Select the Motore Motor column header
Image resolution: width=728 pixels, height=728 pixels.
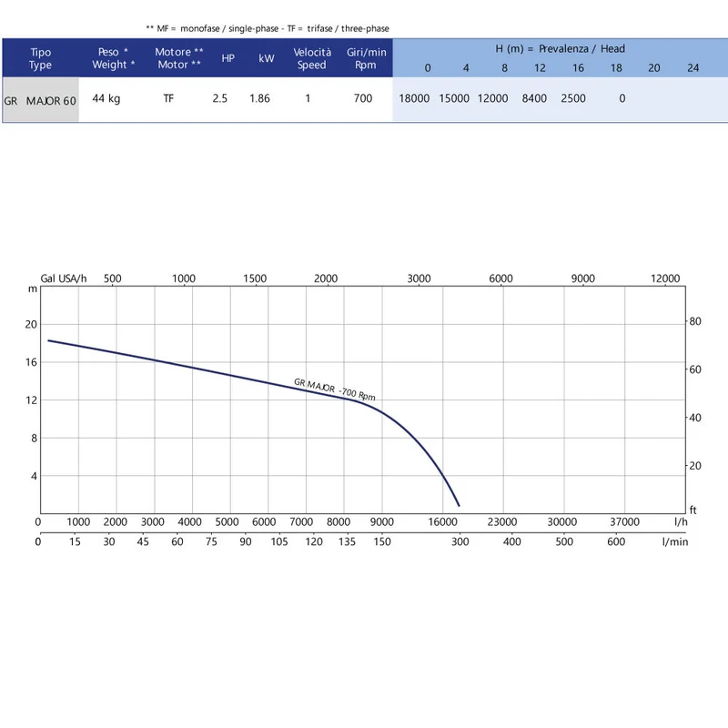pos(179,58)
